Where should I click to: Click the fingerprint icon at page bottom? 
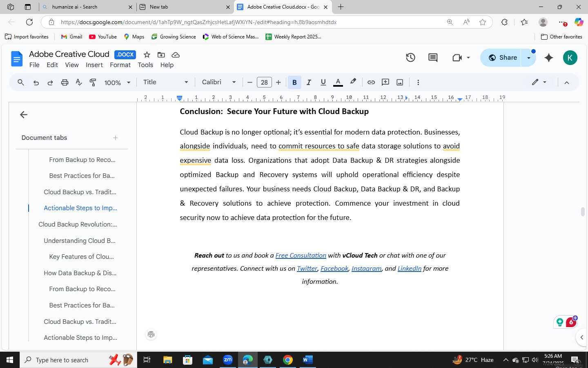point(151,335)
